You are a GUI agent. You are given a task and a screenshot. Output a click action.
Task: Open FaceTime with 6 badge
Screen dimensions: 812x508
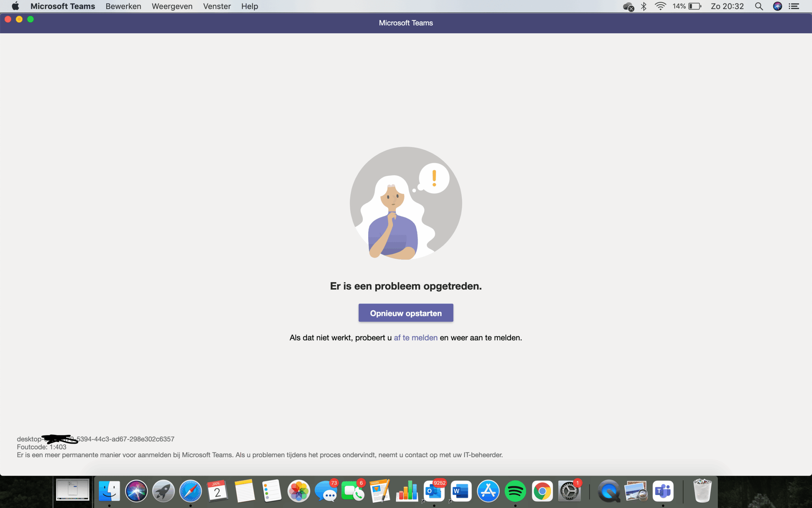(x=353, y=491)
